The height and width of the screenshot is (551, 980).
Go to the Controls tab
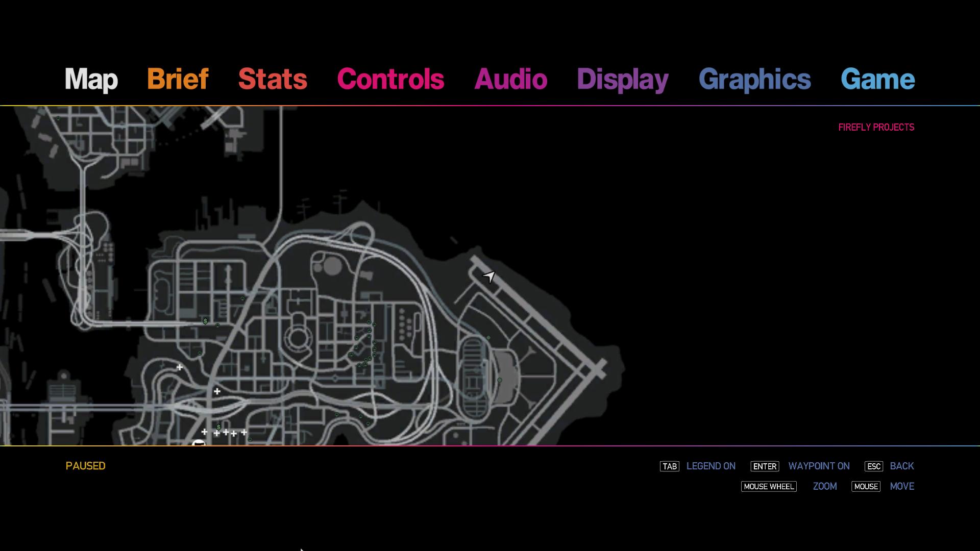[x=390, y=79]
